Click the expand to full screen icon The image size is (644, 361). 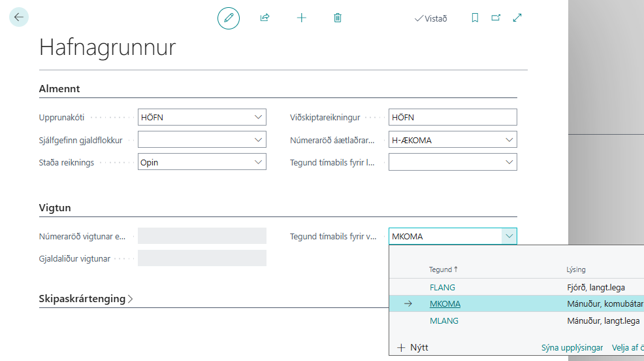[517, 18]
